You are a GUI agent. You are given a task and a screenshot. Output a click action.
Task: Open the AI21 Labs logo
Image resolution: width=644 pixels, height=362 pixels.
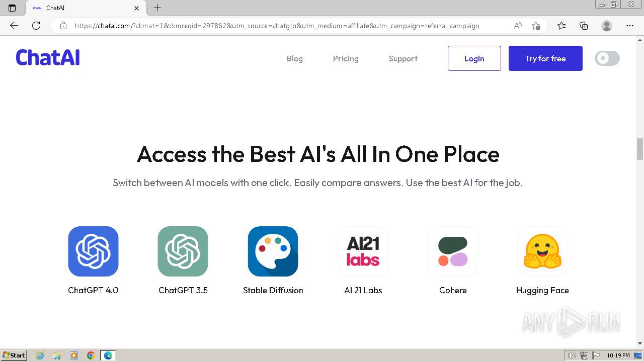(x=363, y=251)
